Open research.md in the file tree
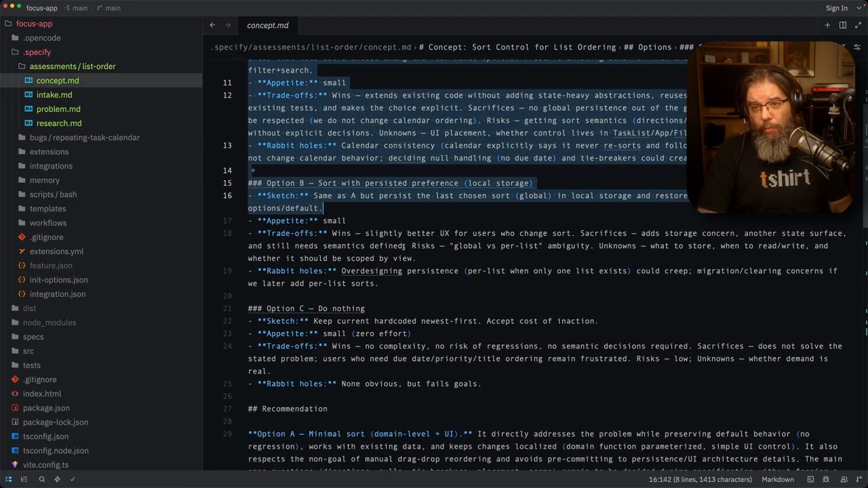The image size is (868, 488). point(102,123)
